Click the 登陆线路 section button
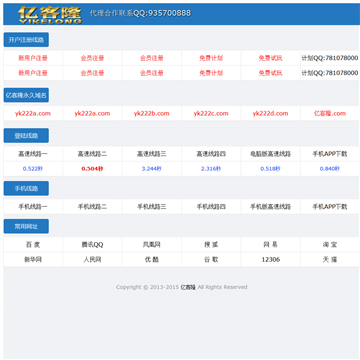Image resolution: width=360 pixels, height=360 pixels. (26, 136)
